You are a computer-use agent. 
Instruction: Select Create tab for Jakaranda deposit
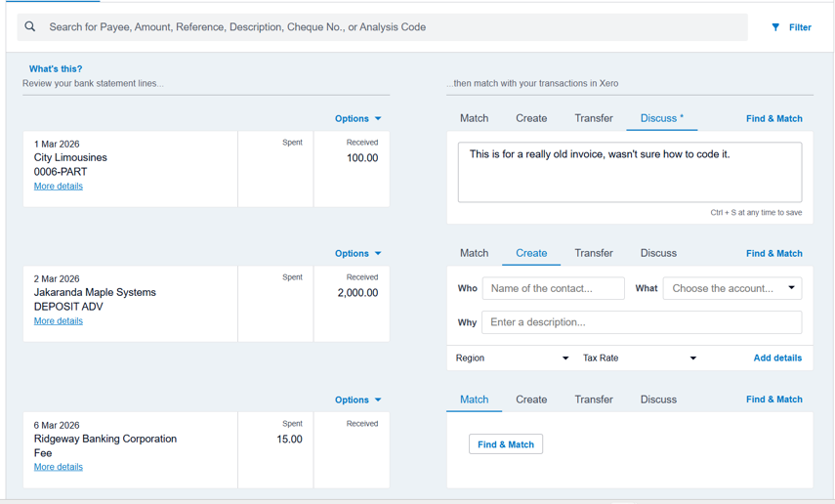(531, 254)
